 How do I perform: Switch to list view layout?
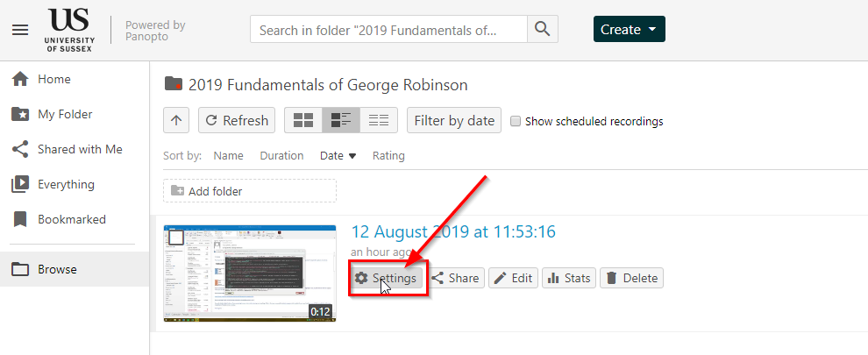379,120
